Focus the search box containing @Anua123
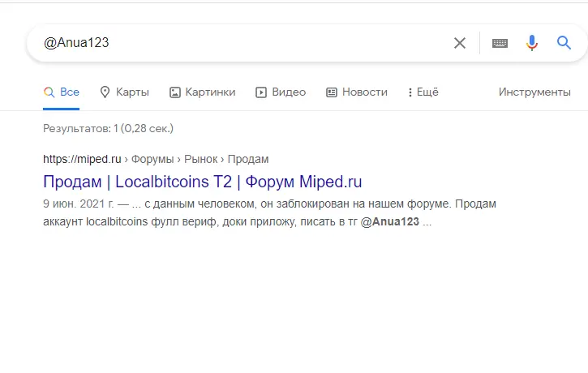Screen dimensions: 588x373 (244, 43)
